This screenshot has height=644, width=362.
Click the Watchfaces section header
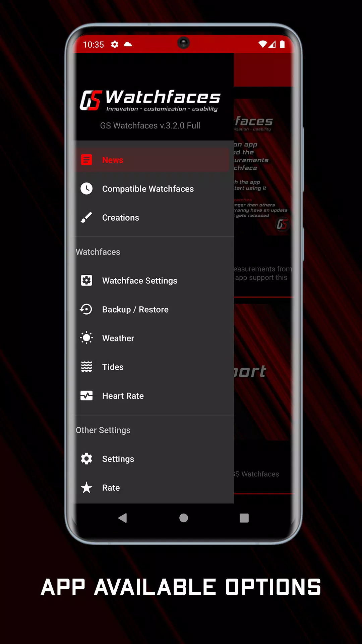(98, 252)
